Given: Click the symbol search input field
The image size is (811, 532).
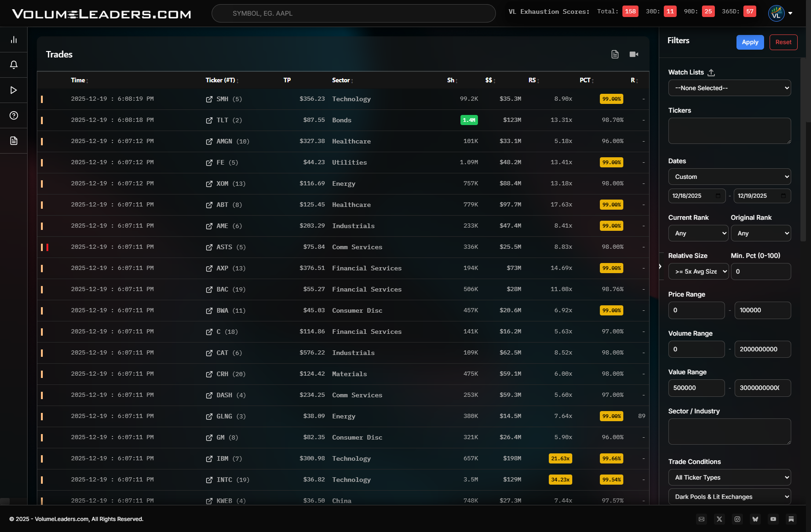Looking at the screenshot, I should tap(353, 13).
